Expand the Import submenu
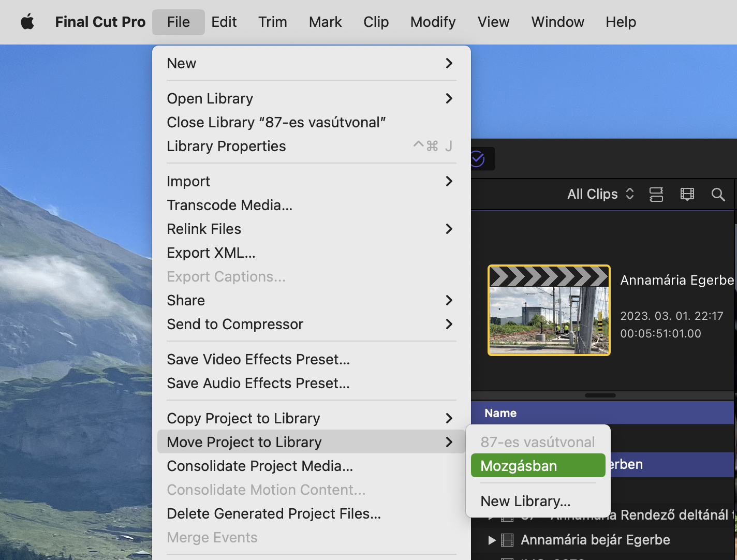737x560 pixels. (x=312, y=181)
